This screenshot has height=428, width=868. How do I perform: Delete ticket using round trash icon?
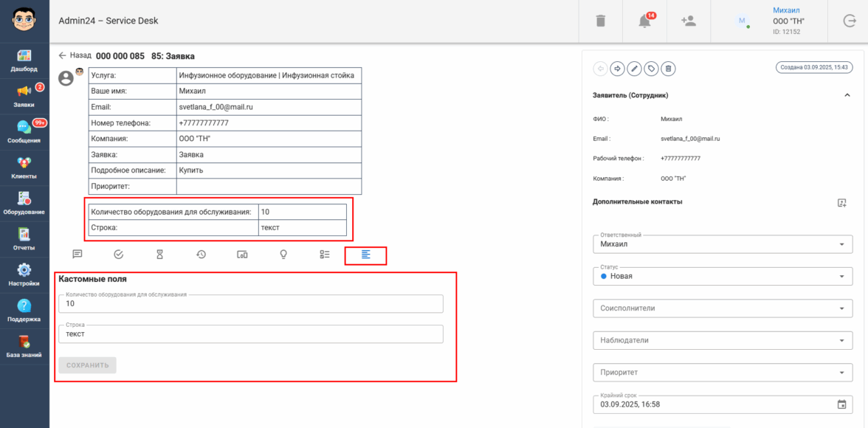(x=668, y=69)
